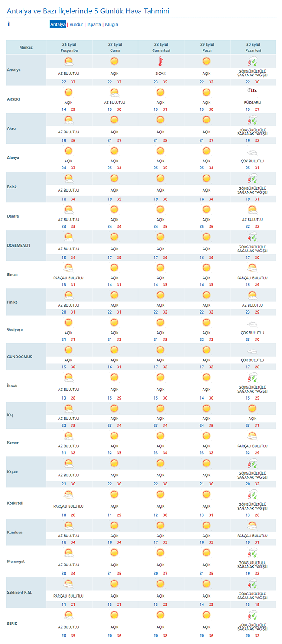Viewport: 282px width, 644px height.
Task: Click Kaş clear sun icon on 30 Eylül
Action: 252,408
